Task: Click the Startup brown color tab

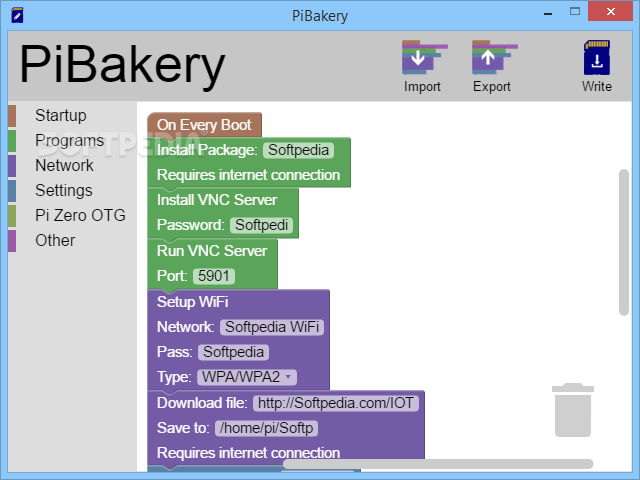Action: [x=12, y=116]
